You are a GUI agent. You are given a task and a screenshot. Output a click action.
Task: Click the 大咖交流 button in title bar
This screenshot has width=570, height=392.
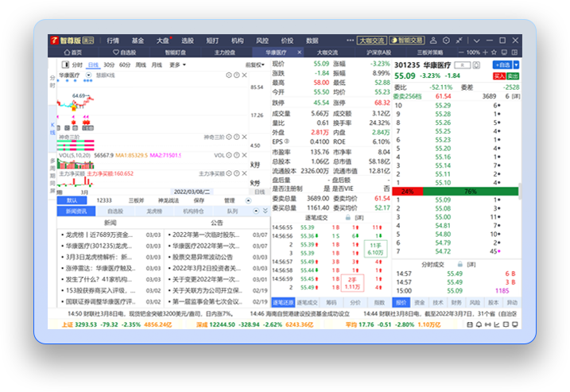370,41
